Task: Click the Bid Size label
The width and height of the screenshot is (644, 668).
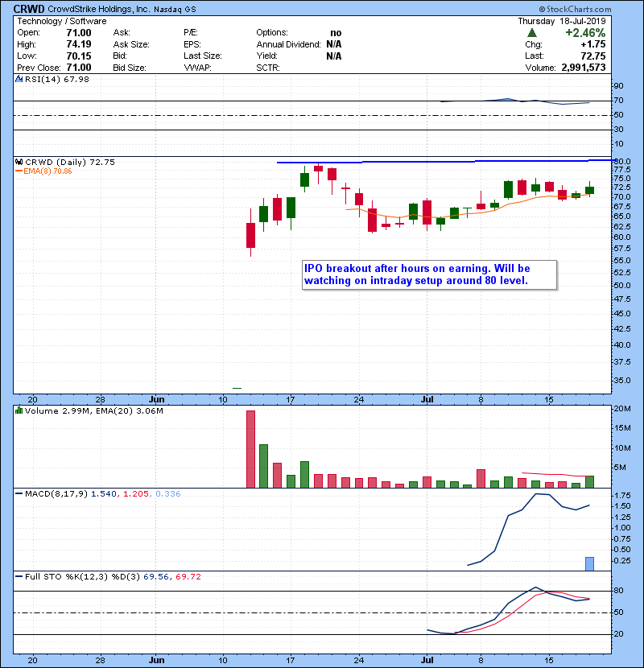Action: point(130,68)
